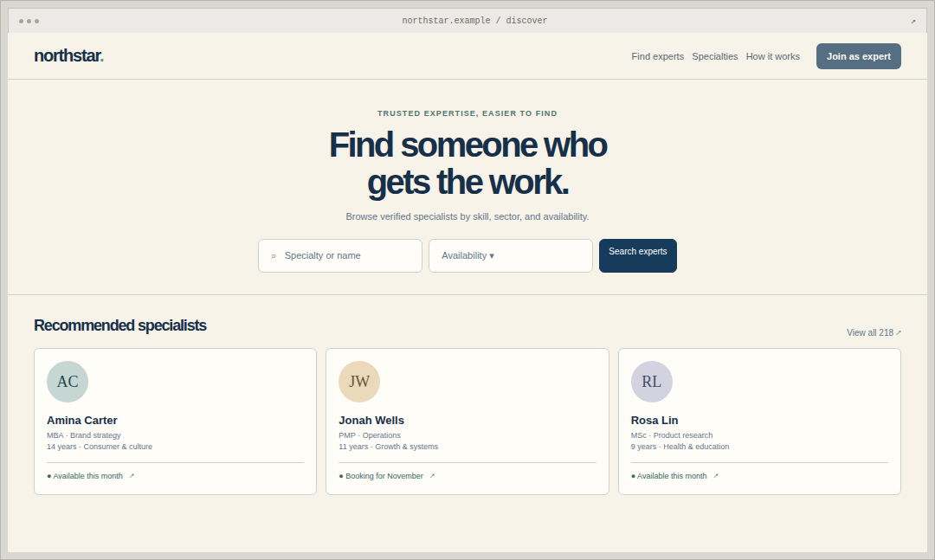
Task: Click the search magnifier icon
Action: click(x=274, y=256)
